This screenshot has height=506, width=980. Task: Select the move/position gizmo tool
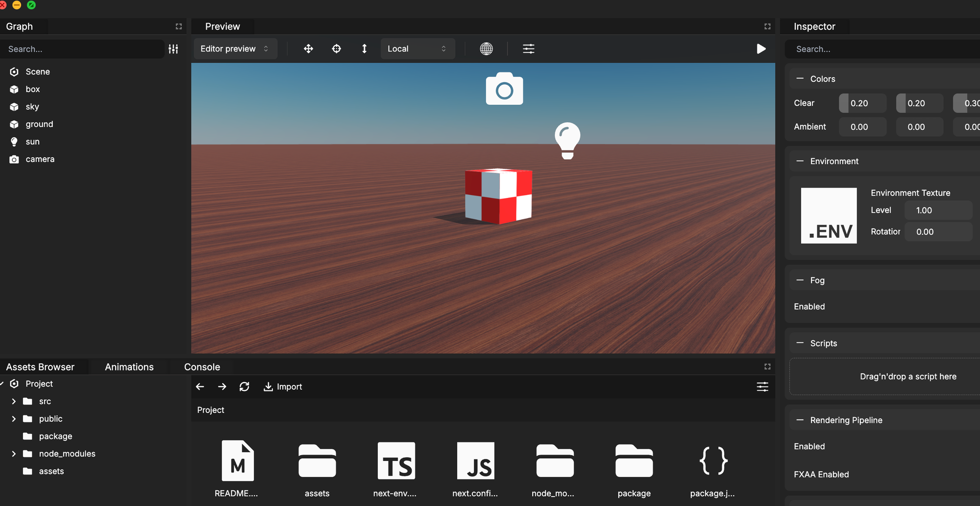(308, 49)
